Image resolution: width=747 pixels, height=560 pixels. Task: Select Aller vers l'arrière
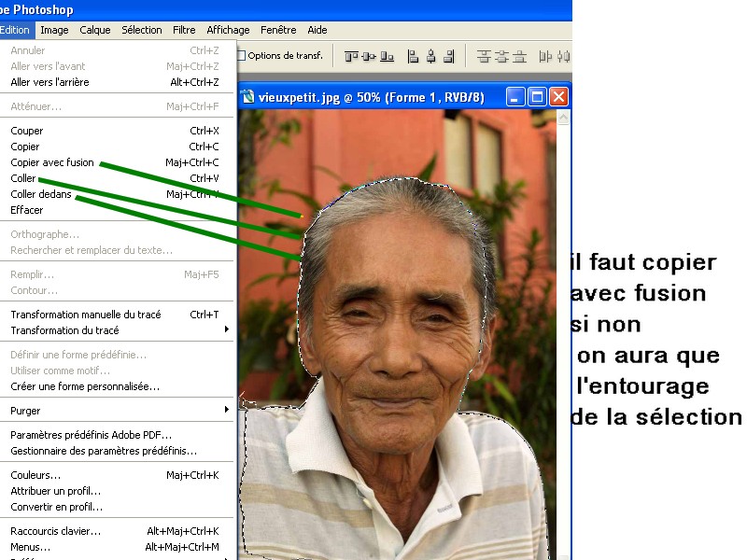[118, 82]
